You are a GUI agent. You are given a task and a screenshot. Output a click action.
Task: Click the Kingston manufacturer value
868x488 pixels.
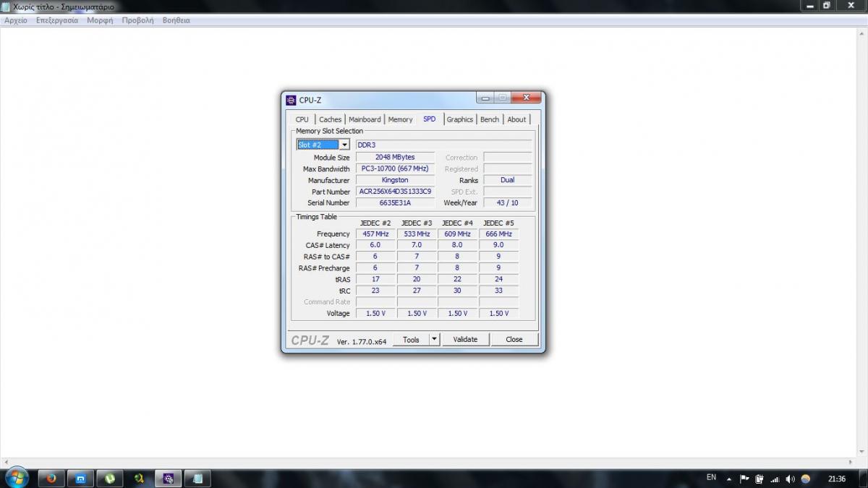[395, 180]
